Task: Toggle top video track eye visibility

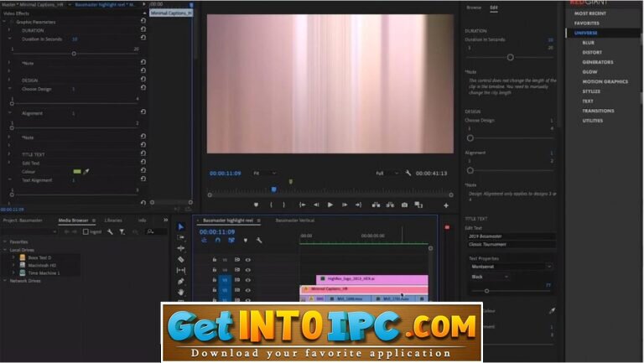Action: point(247,260)
